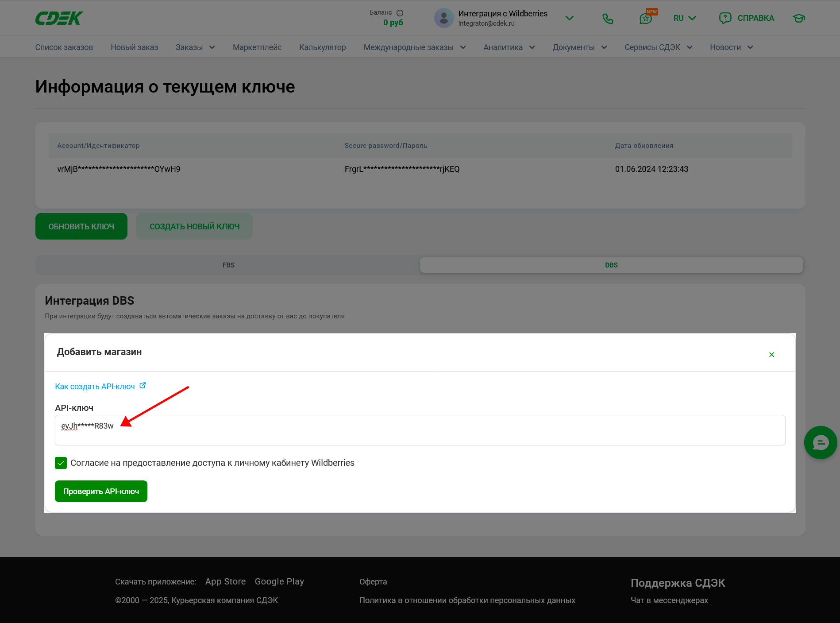Open the green support chat bubble
This screenshot has width=840, height=623.
821,442
